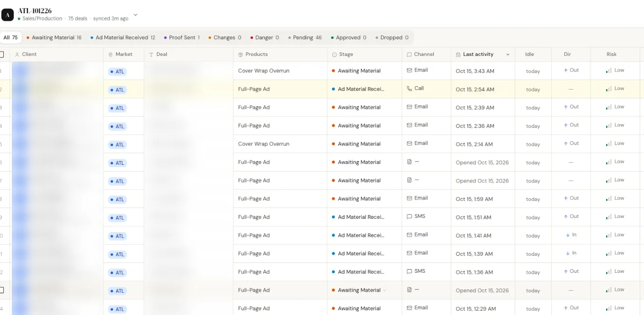
Task: Click the chat icon in the Channel header
Action: [x=409, y=54]
